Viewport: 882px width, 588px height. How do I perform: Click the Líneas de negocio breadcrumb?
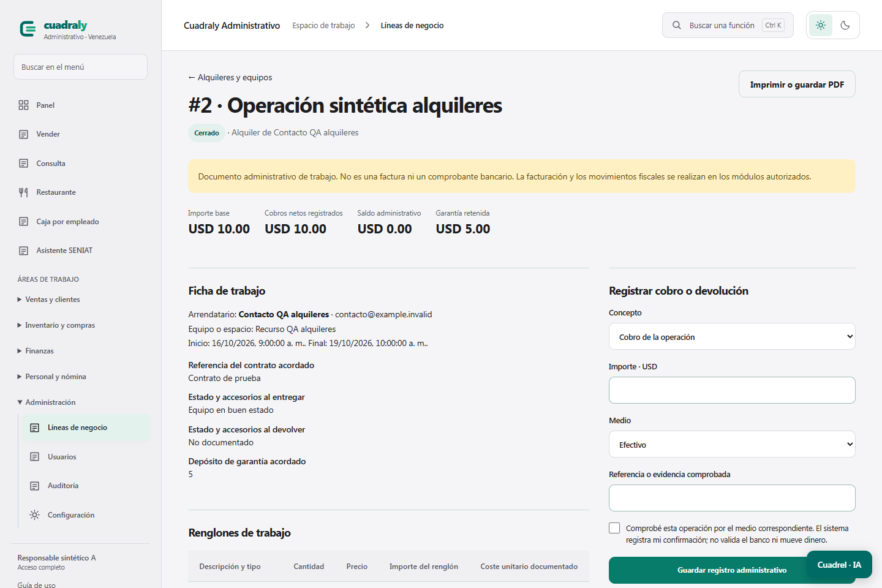pos(412,25)
